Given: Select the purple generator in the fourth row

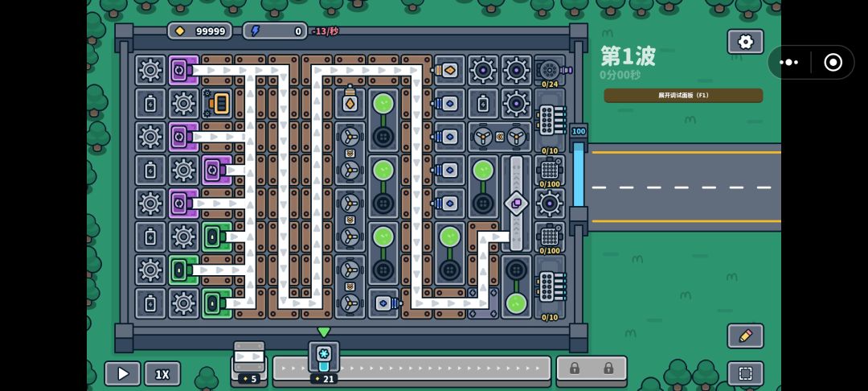Looking at the screenshot, I should tap(217, 170).
